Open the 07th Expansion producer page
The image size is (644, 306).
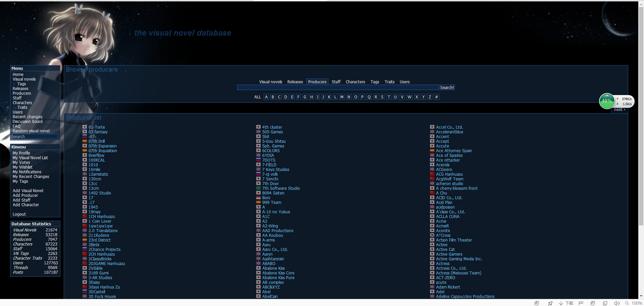[102, 146]
